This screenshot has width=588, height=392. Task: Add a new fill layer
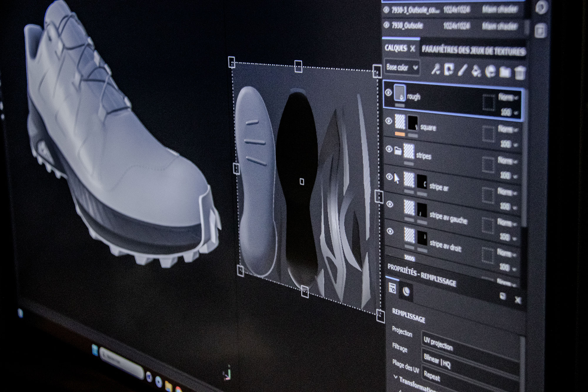476,71
